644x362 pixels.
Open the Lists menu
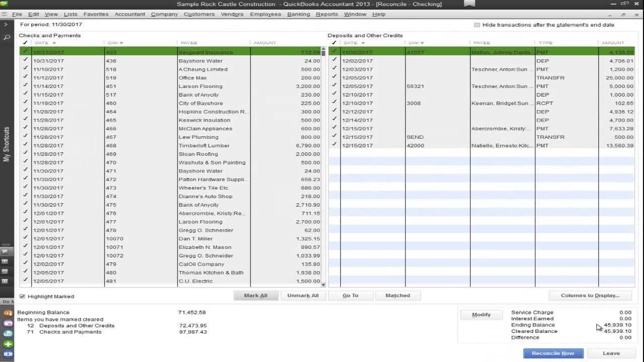pyautogui.click(x=70, y=14)
